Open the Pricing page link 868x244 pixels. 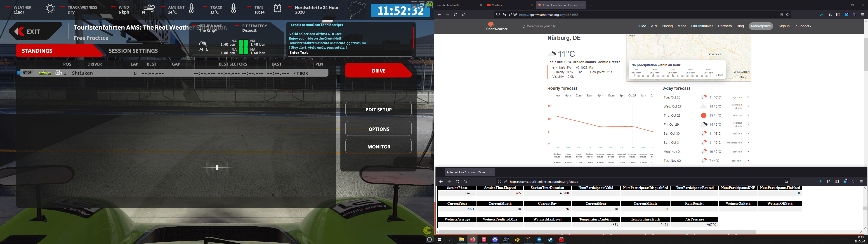click(667, 26)
